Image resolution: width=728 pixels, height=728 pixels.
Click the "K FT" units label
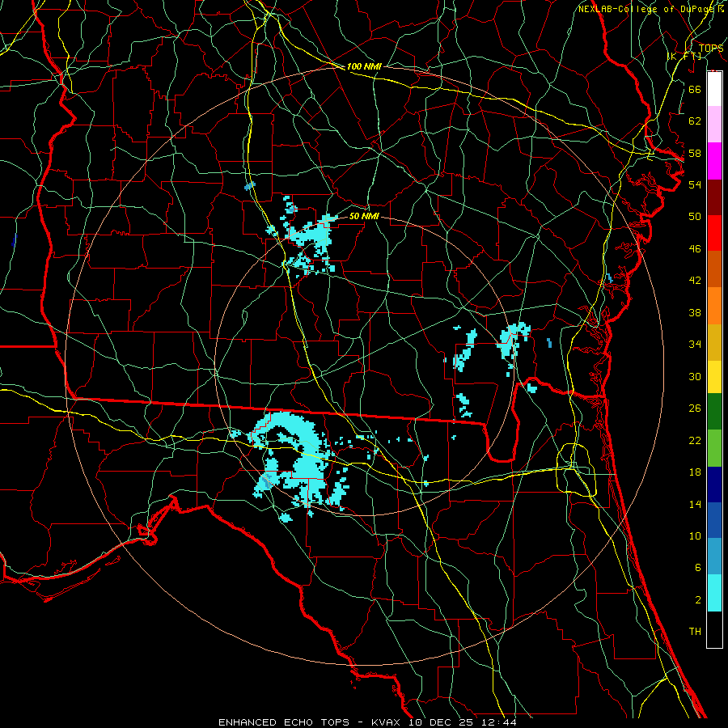[685, 56]
